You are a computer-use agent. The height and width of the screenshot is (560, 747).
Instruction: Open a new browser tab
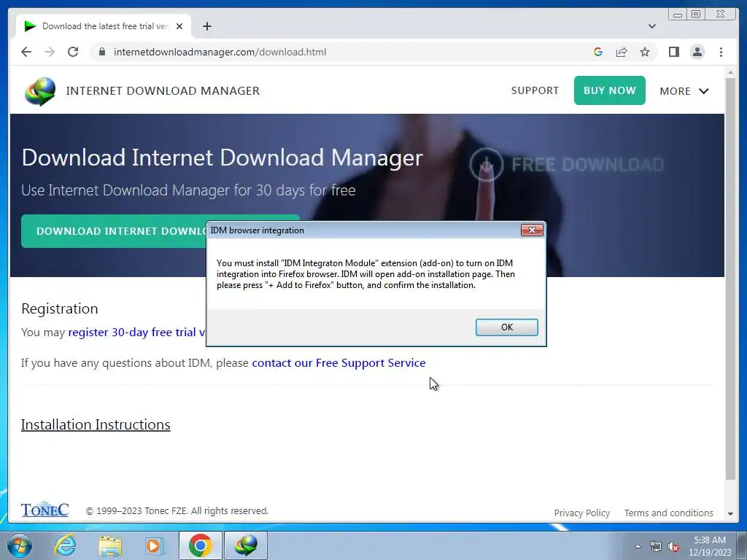(206, 26)
